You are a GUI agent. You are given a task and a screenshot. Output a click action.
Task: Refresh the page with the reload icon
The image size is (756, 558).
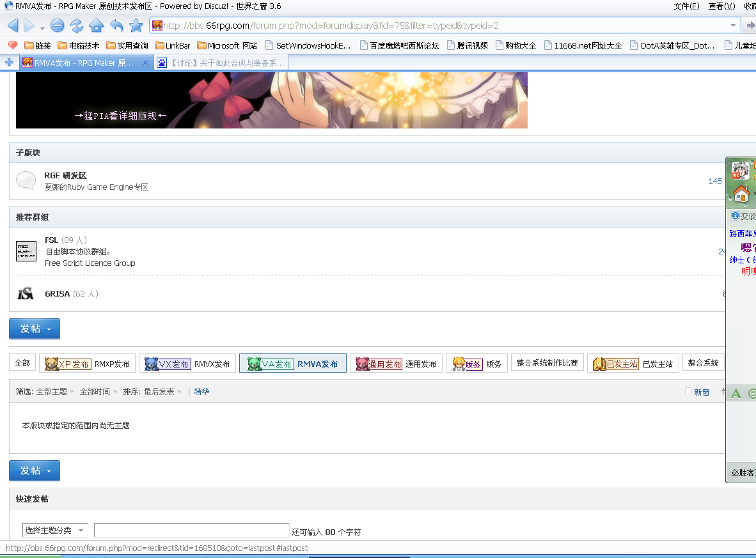(77, 26)
